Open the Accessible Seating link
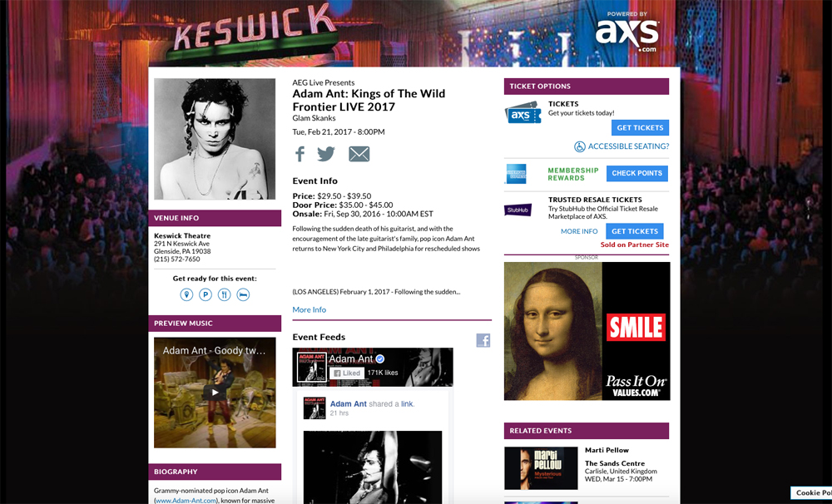The width and height of the screenshot is (832, 504). coord(622,146)
